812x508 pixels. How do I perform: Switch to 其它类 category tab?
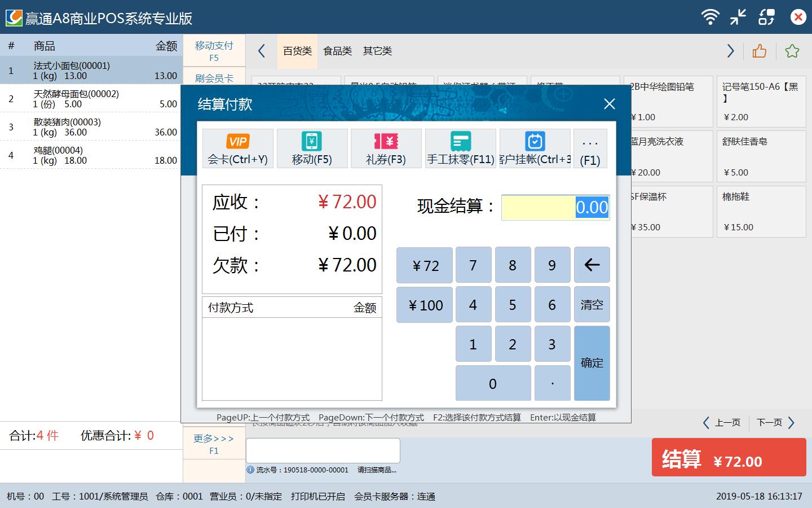tap(377, 51)
